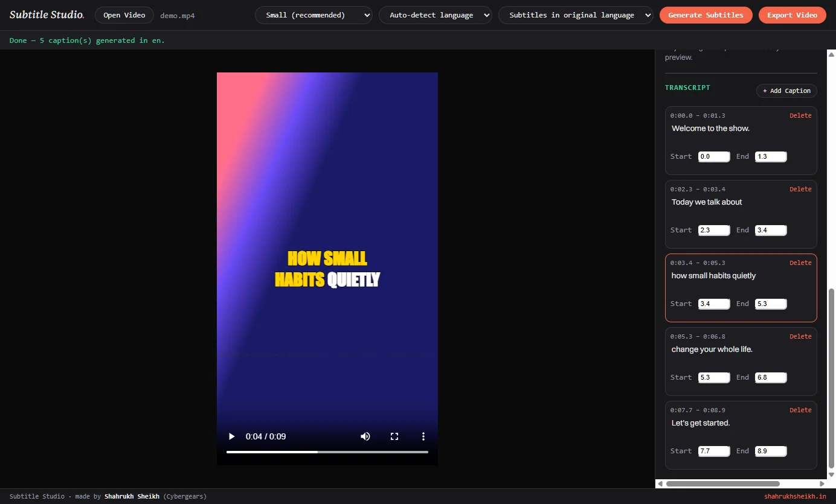
Task: Click the video progress bar
Action: point(327,451)
